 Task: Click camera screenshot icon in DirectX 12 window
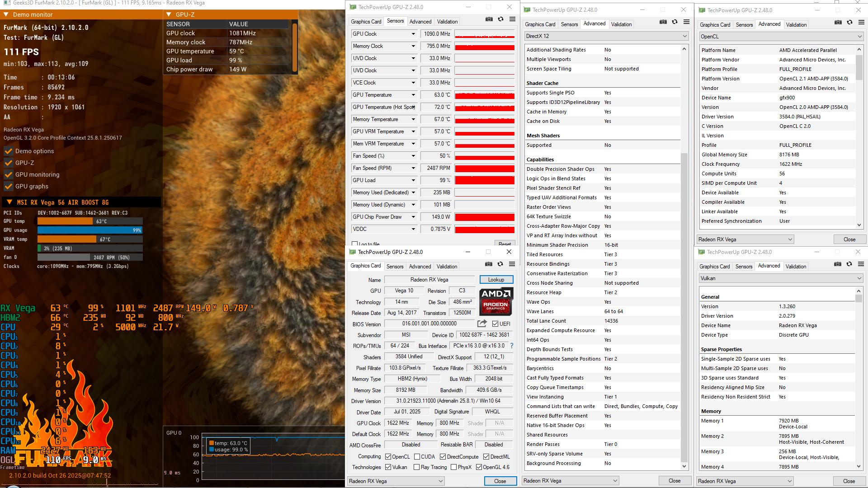pyautogui.click(x=663, y=22)
